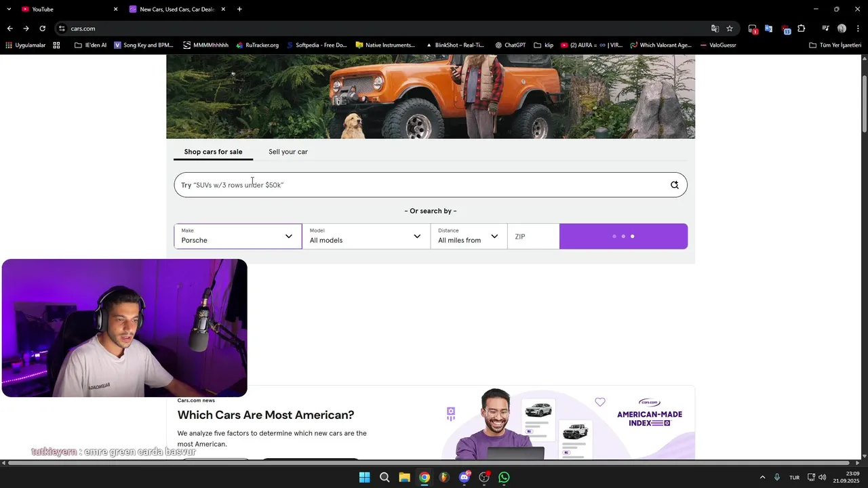Image resolution: width=868 pixels, height=488 pixels.
Task: Switch to Sell your car tab
Action: (x=288, y=152)
